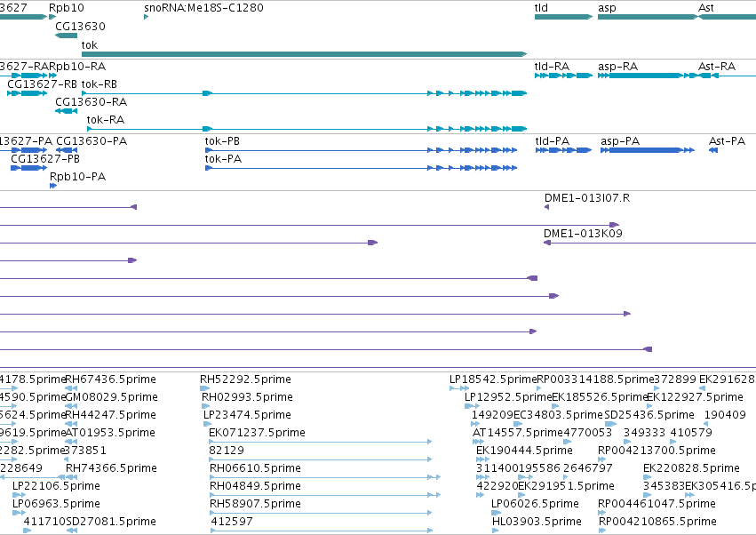The image size is (756, 535).
Task: Click EST LP23474.5prime
Action: pyautogui.click(x=247, y=415)
